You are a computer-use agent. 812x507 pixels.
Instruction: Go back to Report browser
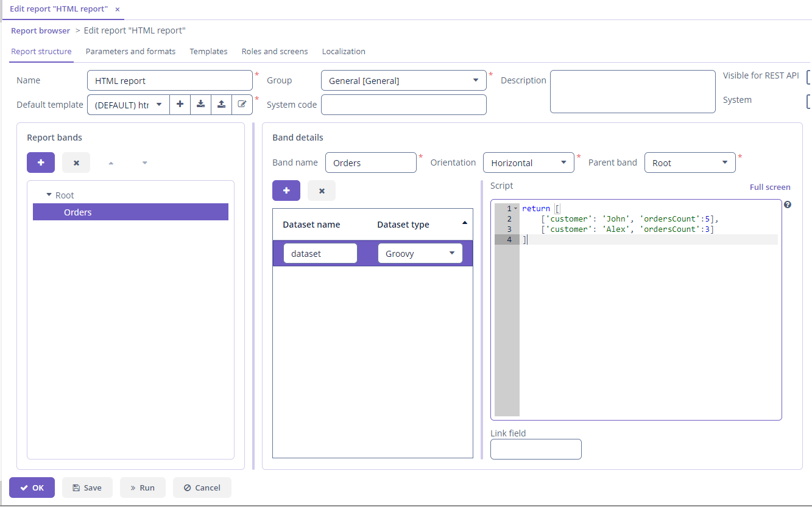[x=40, y=30]
